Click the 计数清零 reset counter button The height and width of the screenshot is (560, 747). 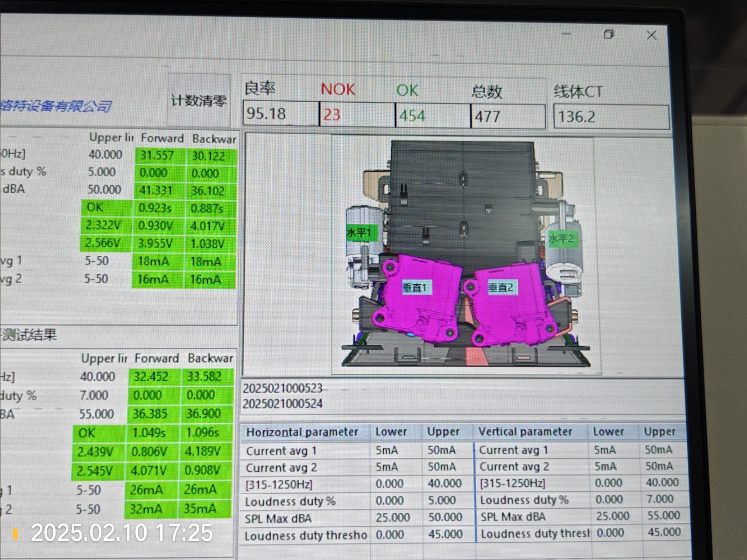(199, 100)
